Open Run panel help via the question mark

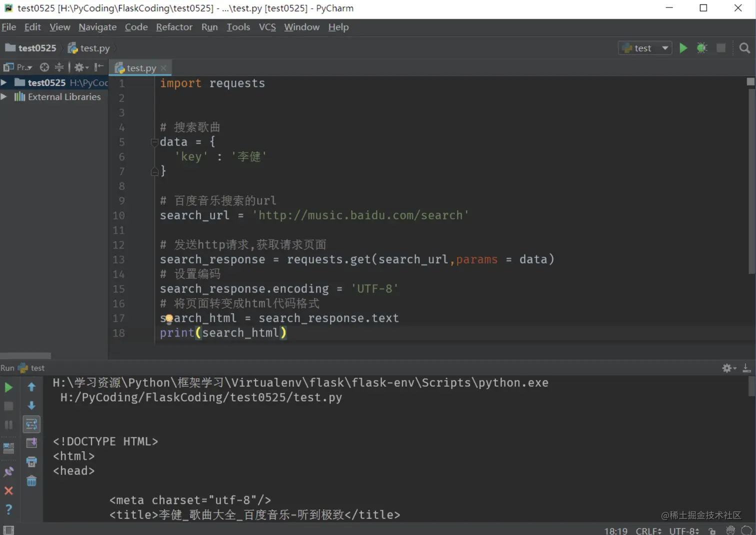click(x=8, y=509)
